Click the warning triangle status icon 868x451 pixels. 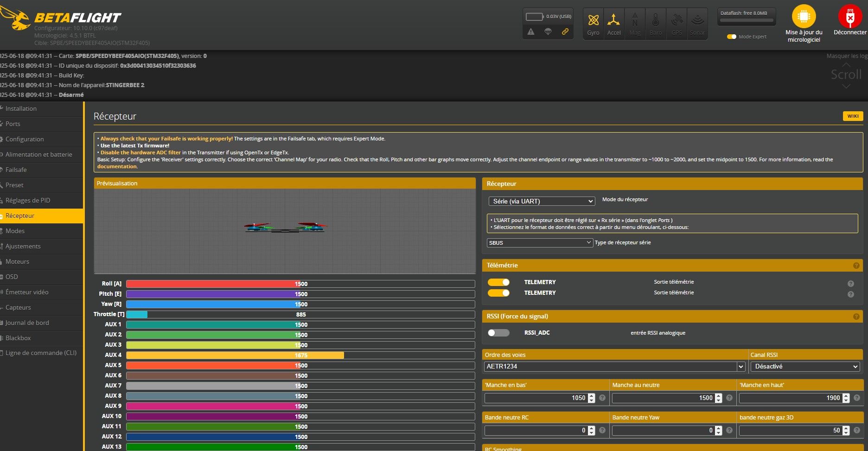pyautogui.click(x=531, y=32)
